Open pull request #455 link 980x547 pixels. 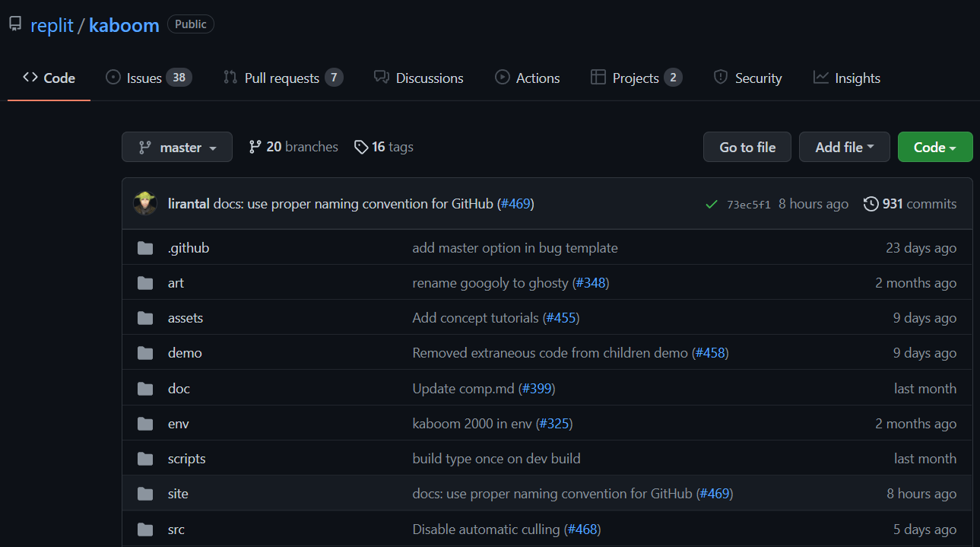pyautogui.click(x=561, y=318)
